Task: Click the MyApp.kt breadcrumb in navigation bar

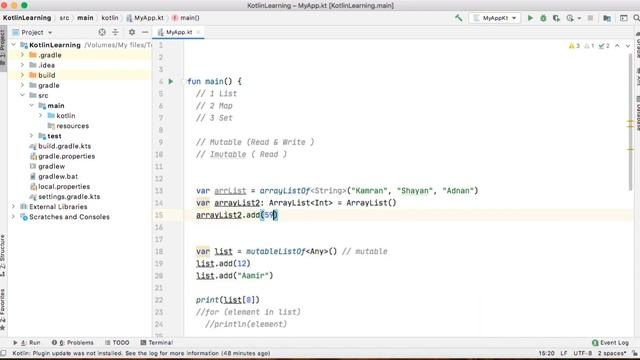Action: pyautogui.click(x=145, y=18)
